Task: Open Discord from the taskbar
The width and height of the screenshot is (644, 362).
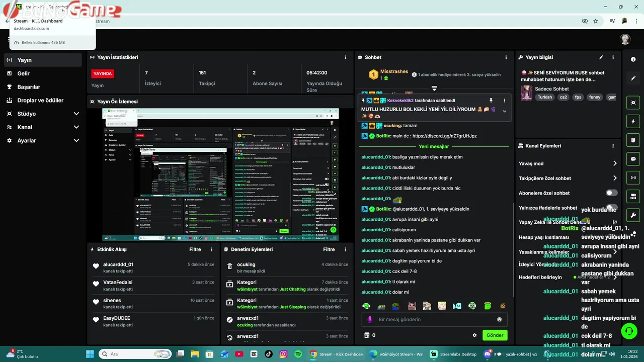Action: pyautogui.click(x=487, y=354)
